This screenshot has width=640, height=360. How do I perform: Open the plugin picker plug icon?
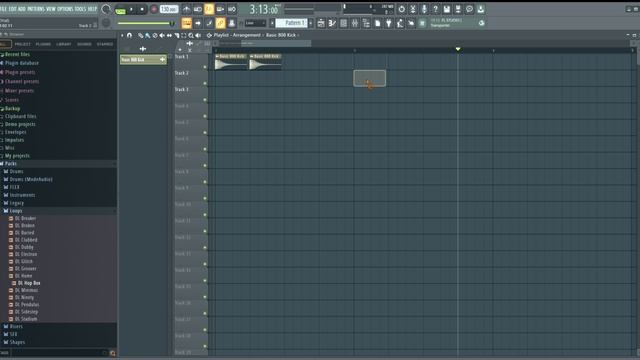pyautogui.click(x=389, y=23)
